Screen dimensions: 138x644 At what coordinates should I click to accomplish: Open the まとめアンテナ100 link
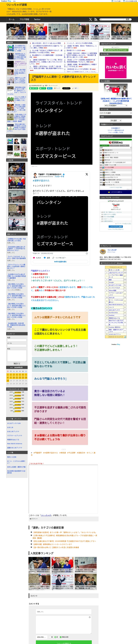tap(14, 423)
